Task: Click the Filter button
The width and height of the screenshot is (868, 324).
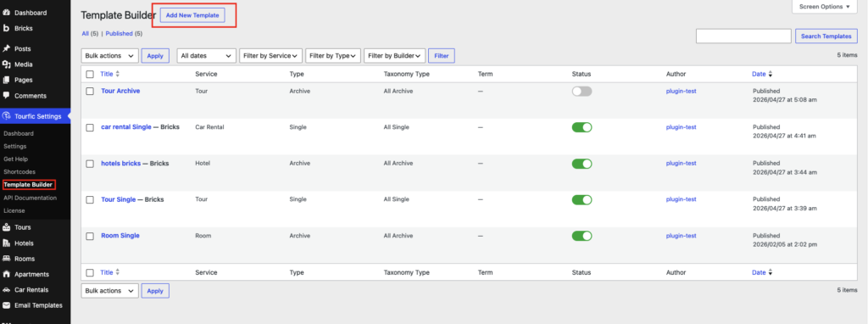Action: tap(441, 55)
